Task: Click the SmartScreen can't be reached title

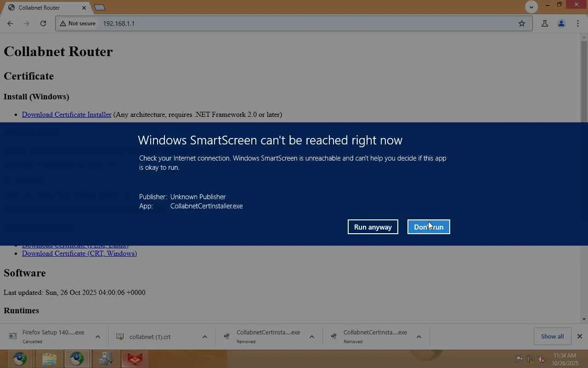Action: (x=270, y=140)
